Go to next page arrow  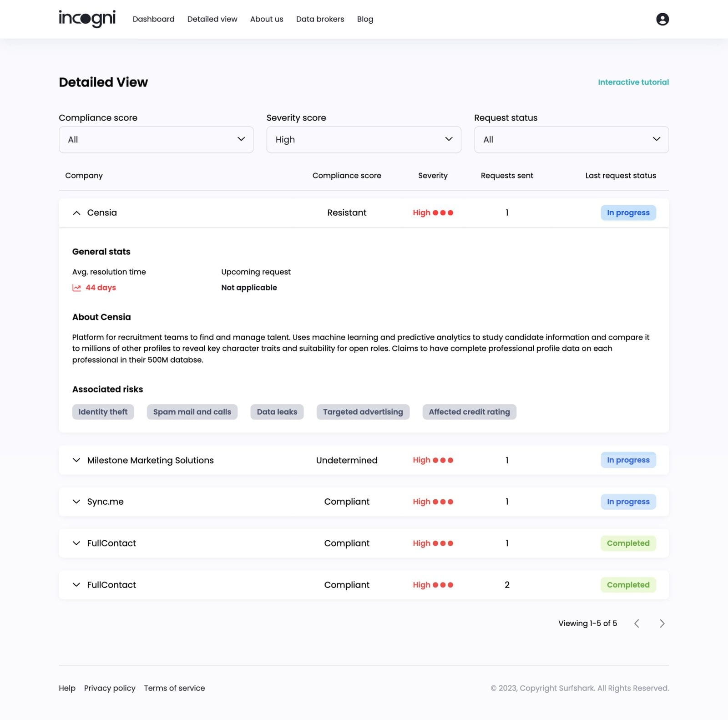662,624
